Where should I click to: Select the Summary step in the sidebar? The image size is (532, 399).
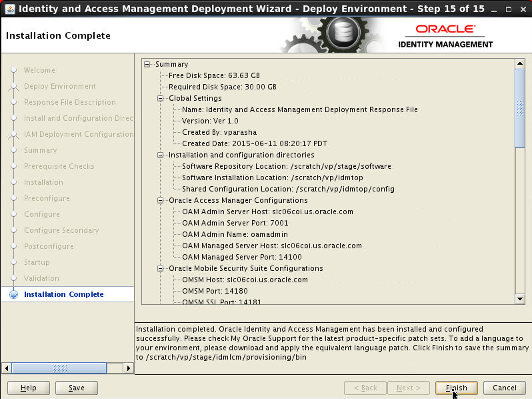click(x=41, y=150)
